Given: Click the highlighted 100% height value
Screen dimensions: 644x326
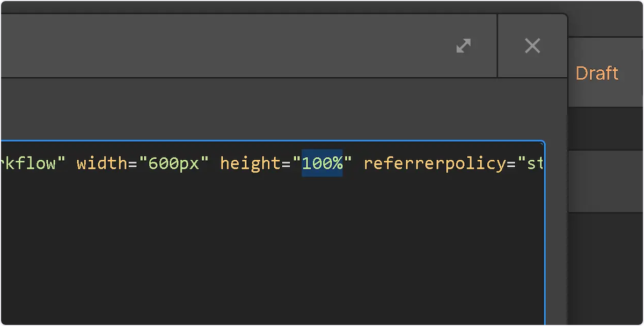Looking at the screenshot, I should pyautogui.click(x=322, y=164).
